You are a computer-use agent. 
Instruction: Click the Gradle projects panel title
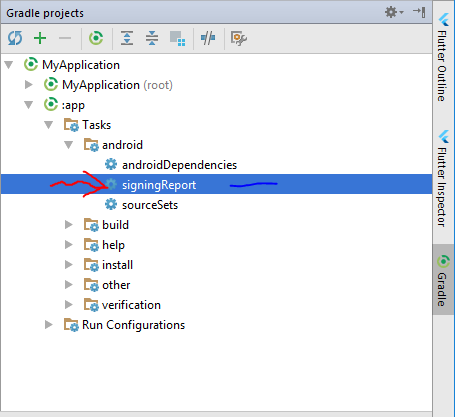[45, 13]
